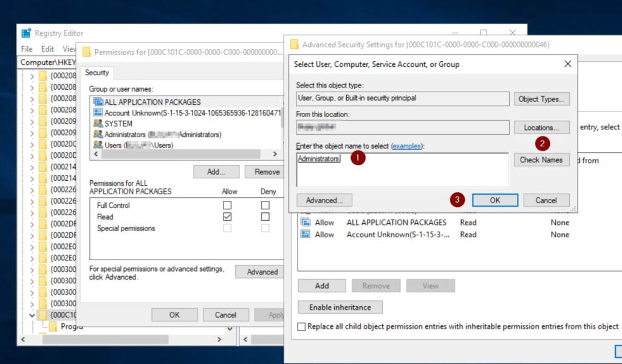
Task: Click the object type field 'User, Group, or Built-in security principal'
Action: [403, 99]
